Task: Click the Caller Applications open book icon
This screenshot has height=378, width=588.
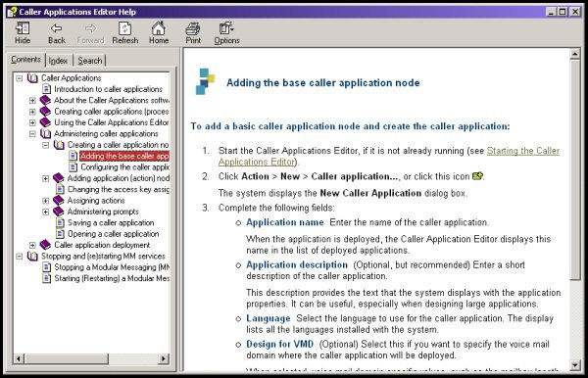Action: coord(32,78)
